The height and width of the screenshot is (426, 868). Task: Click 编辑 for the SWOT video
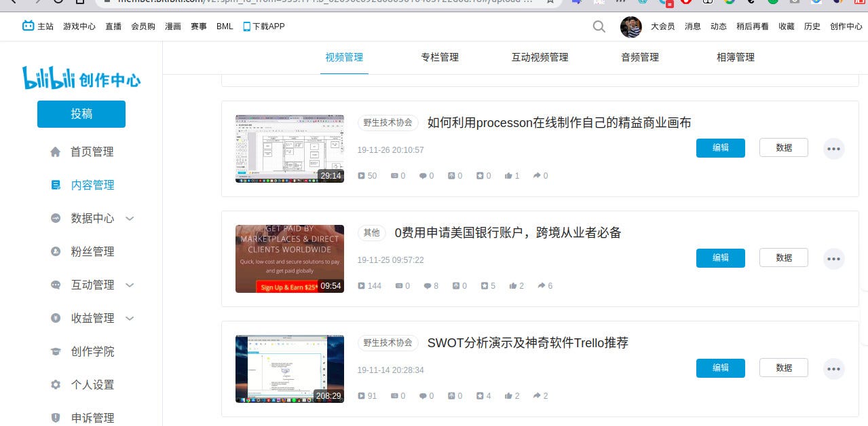point(721,368)
